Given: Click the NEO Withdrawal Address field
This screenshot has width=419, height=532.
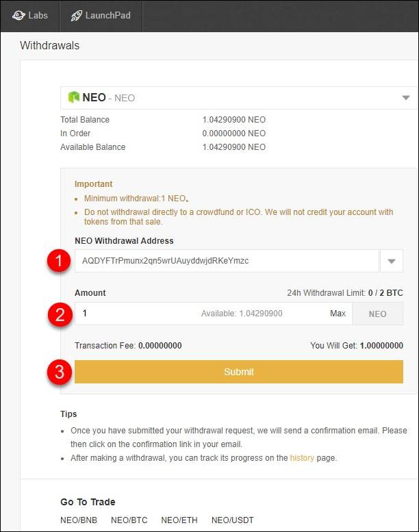Looking at the screenshot, I should tap(226, 261).
